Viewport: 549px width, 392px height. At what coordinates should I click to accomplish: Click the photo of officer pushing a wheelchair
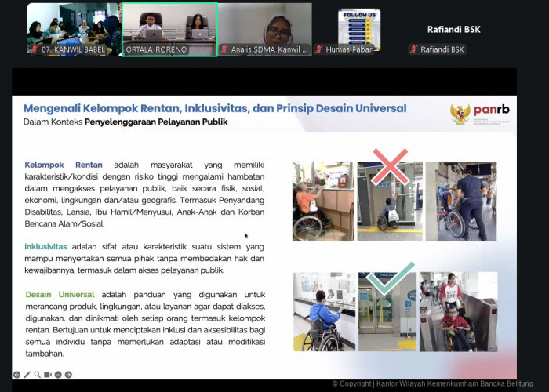click(x=461, y=201)
